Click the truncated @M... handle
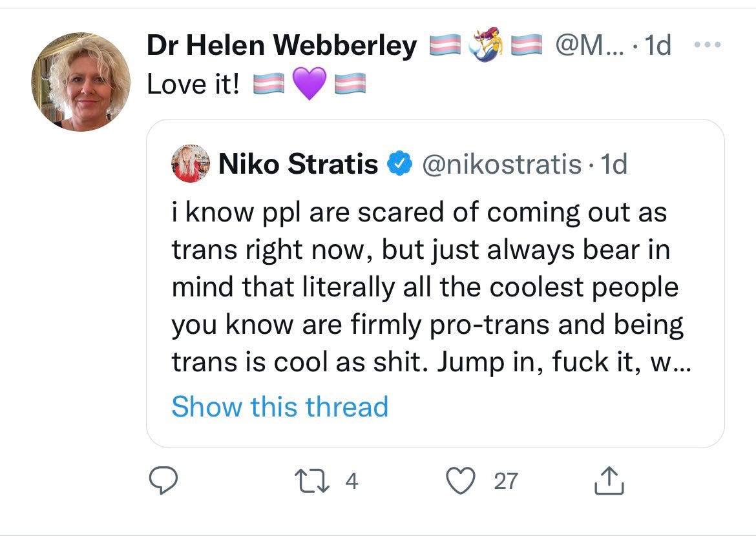 tap(589, 45)
